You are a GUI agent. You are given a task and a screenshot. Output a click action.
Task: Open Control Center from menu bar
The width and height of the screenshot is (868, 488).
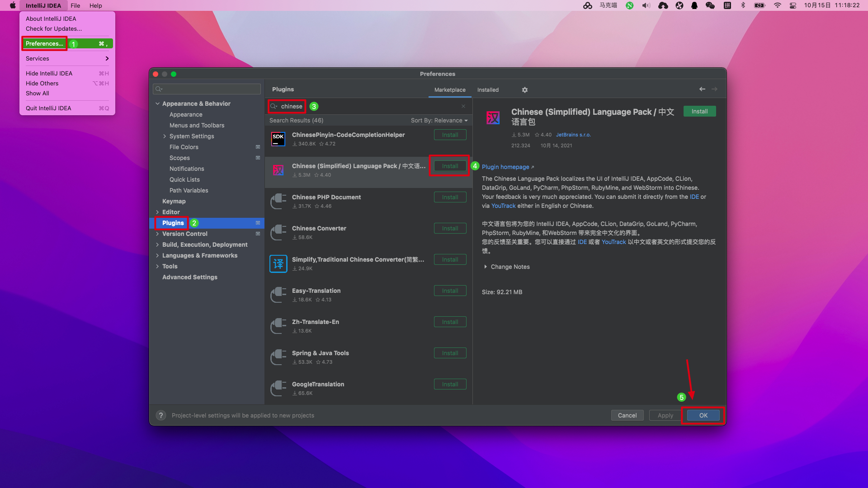793,5
